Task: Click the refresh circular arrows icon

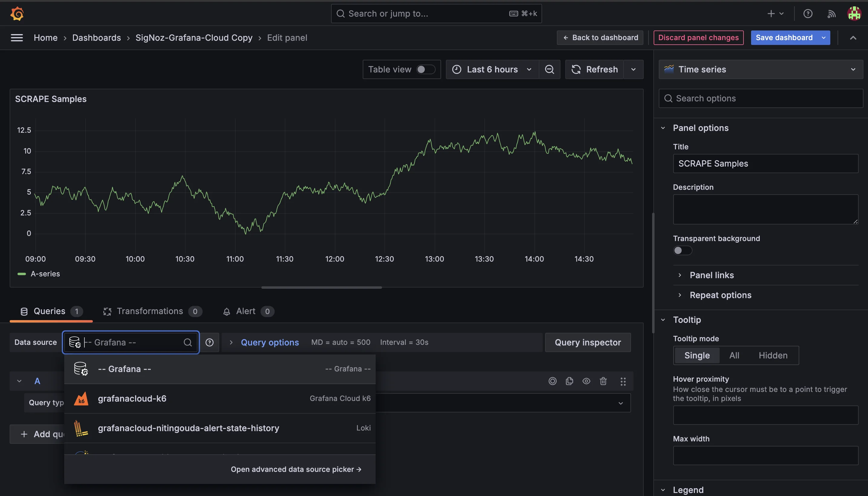Action: (x=576, y=69)
